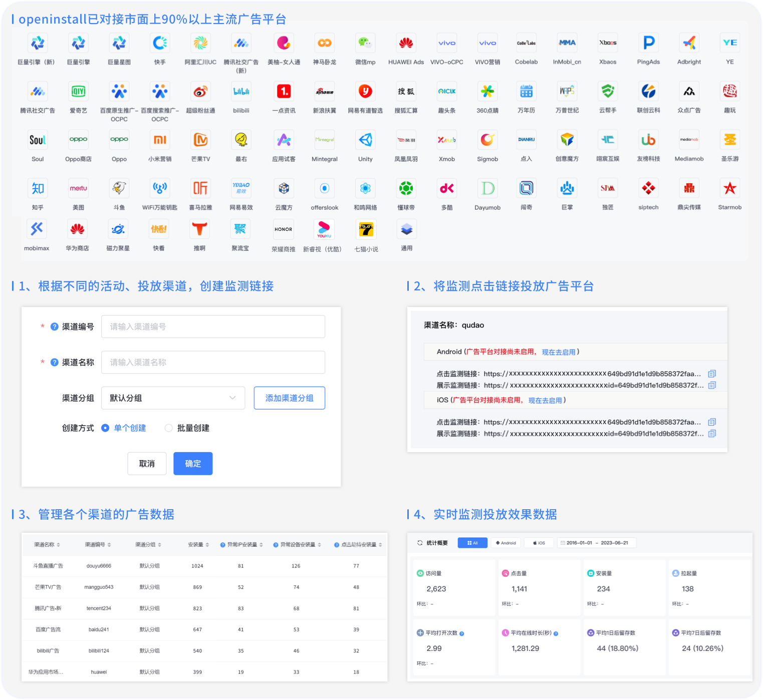This screenshot has height=700, width=763.
Task: Click the 一点资讯 icon
Action: pos(284,91)
